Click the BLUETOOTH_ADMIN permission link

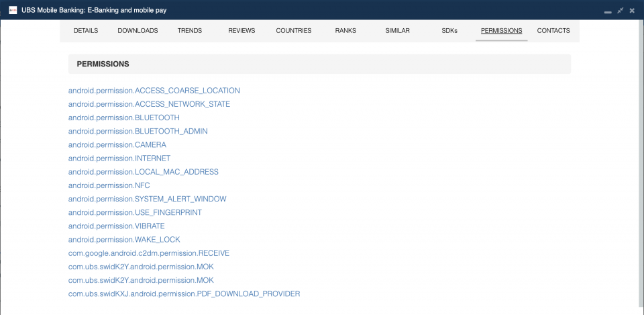click(138, 131)
